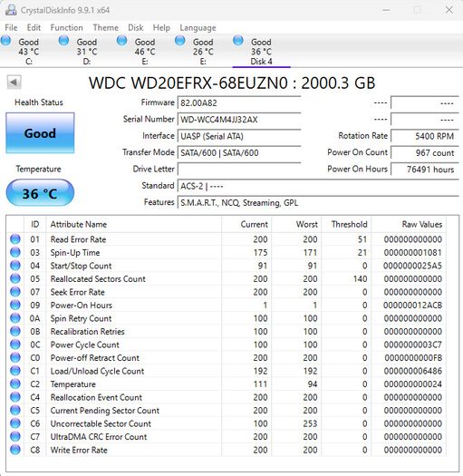463x476 pixels.
Task: Click worst value 253 in Uncorrectable Sector row
Action: point(310,423)
